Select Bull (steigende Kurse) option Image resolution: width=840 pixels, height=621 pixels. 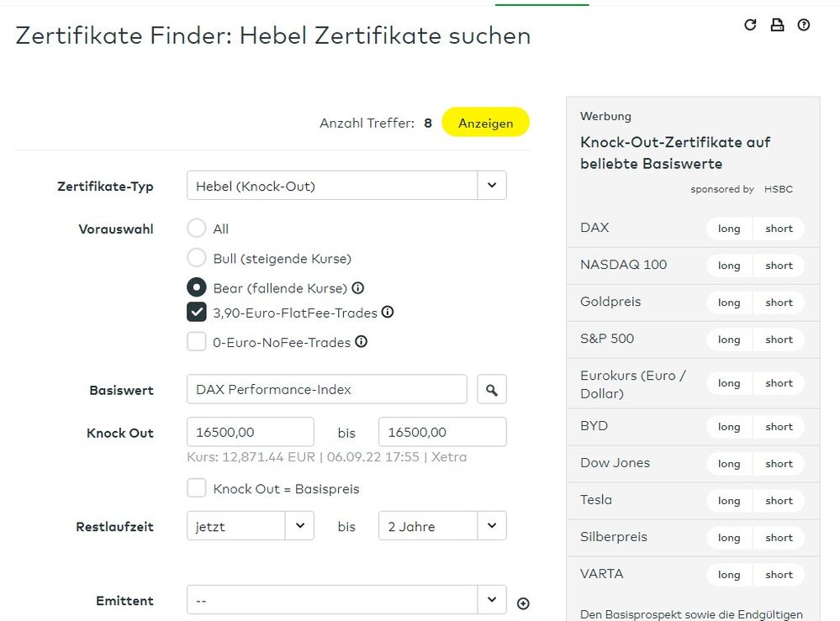[x=197, y=258]
